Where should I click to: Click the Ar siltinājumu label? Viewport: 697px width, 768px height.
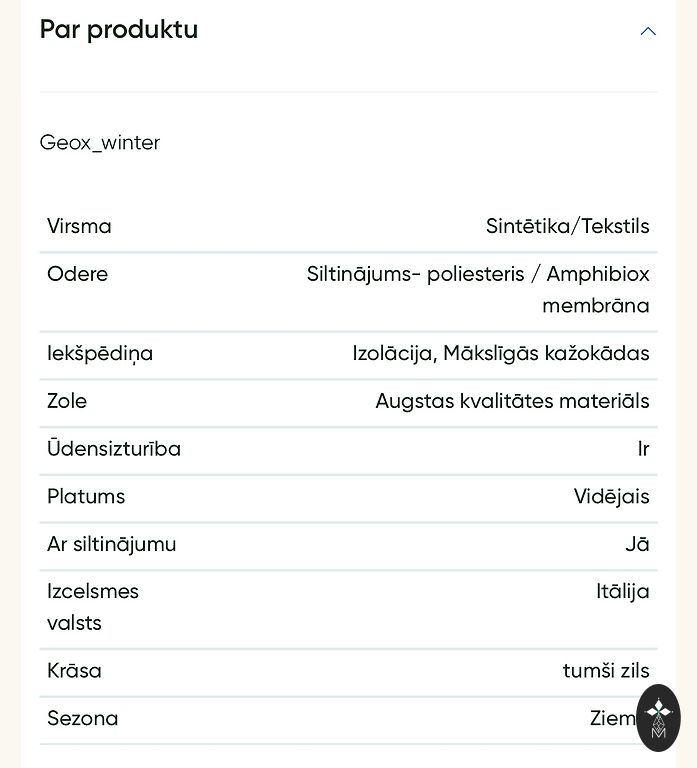(111, 544)
